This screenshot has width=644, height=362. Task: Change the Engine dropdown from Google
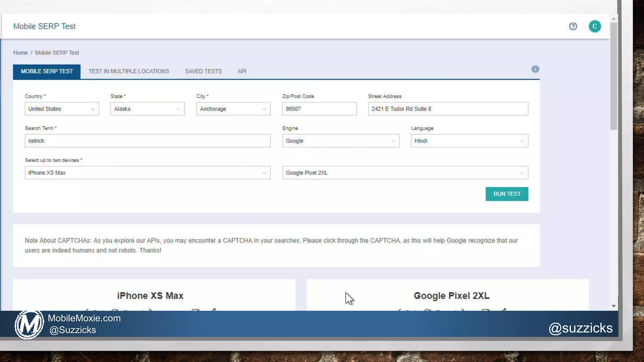tap(341, 141)
